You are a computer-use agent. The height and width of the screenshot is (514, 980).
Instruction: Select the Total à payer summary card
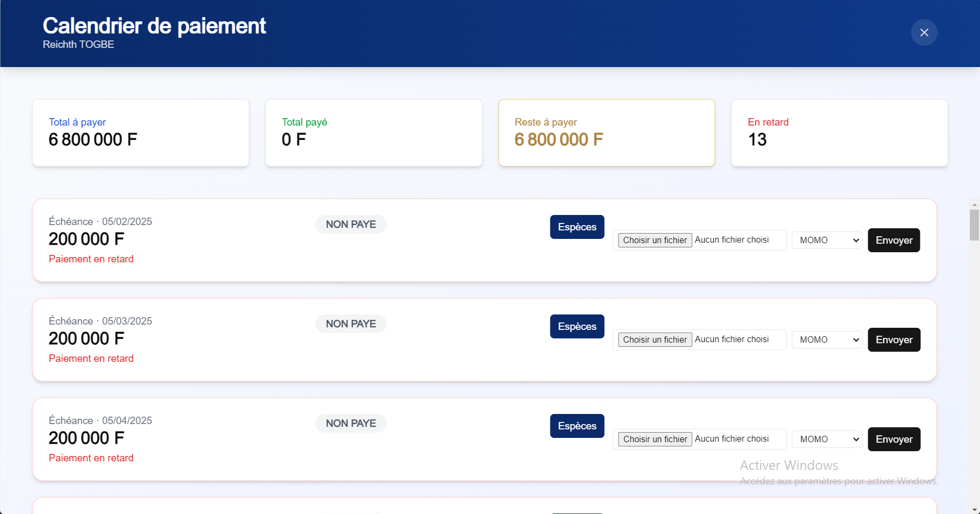point(141,133)
